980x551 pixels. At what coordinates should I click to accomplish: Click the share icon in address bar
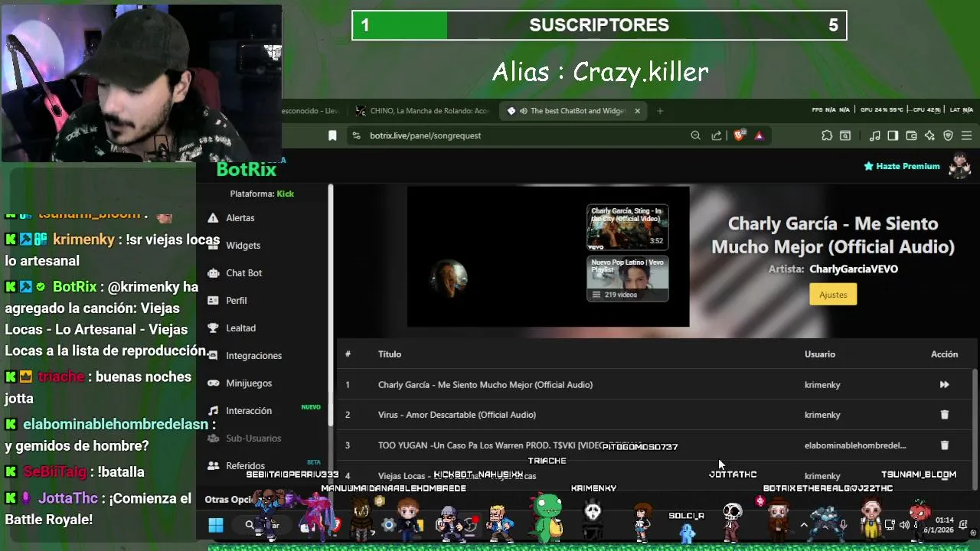tap(717, 135)
